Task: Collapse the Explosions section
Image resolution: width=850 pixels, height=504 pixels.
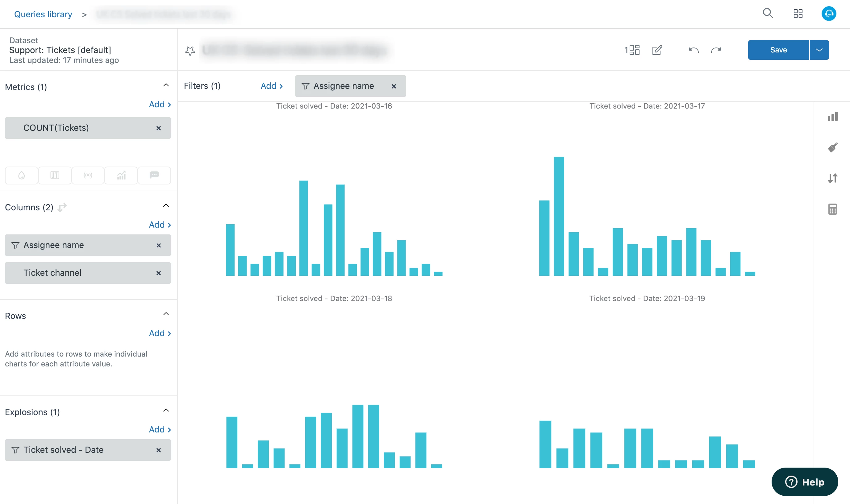Action: click(166, 410)
